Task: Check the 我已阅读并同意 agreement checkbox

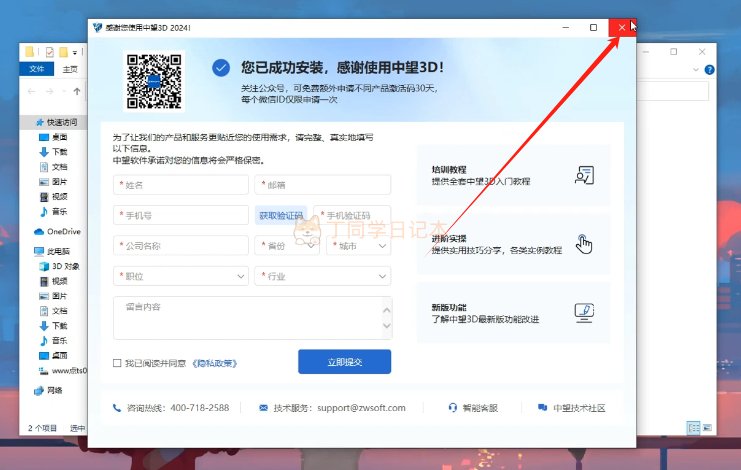Action: pos(117,363)
